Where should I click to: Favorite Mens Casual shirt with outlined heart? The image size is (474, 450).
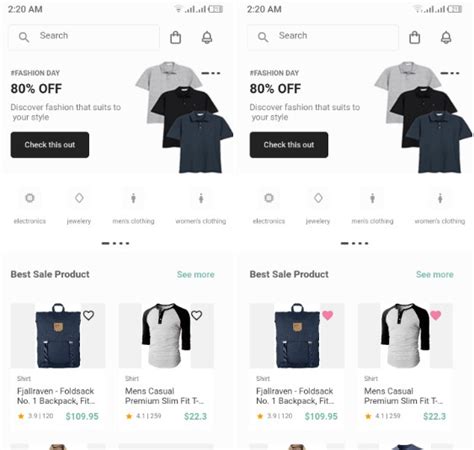(197, 315)
